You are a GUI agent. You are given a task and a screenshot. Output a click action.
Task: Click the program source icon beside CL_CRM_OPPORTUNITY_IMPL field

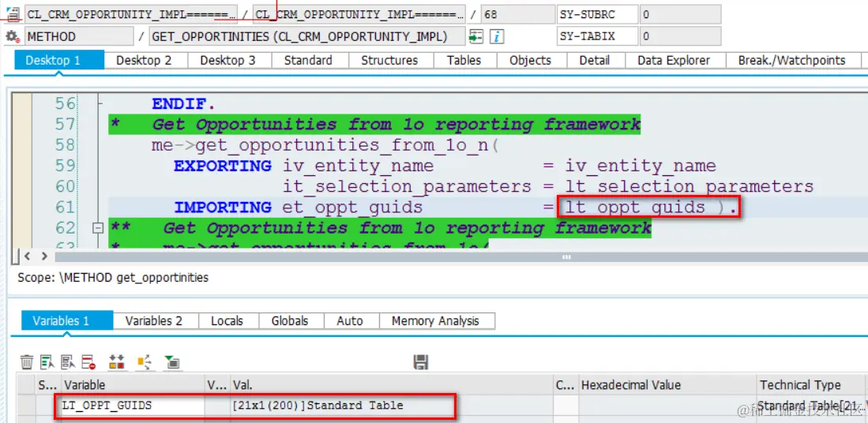click(13, 14)
